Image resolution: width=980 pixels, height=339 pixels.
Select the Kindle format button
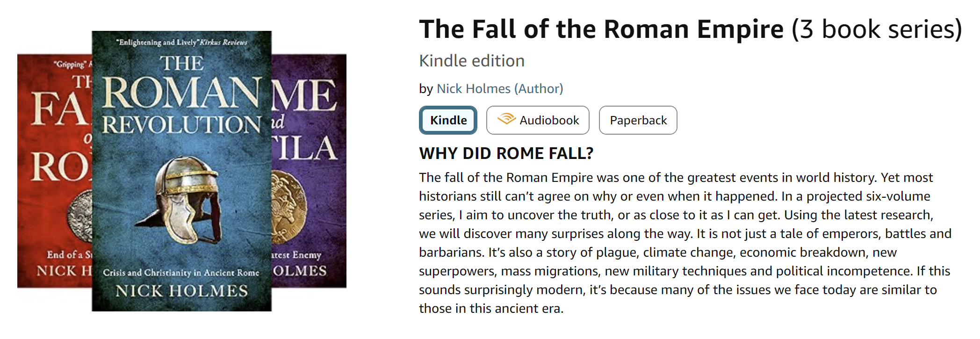(448, 120)
